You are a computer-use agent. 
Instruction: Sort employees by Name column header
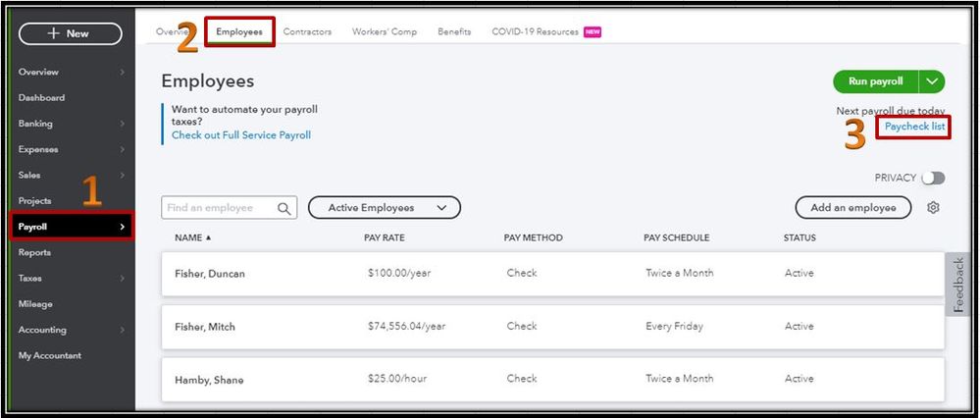point(192,237)
